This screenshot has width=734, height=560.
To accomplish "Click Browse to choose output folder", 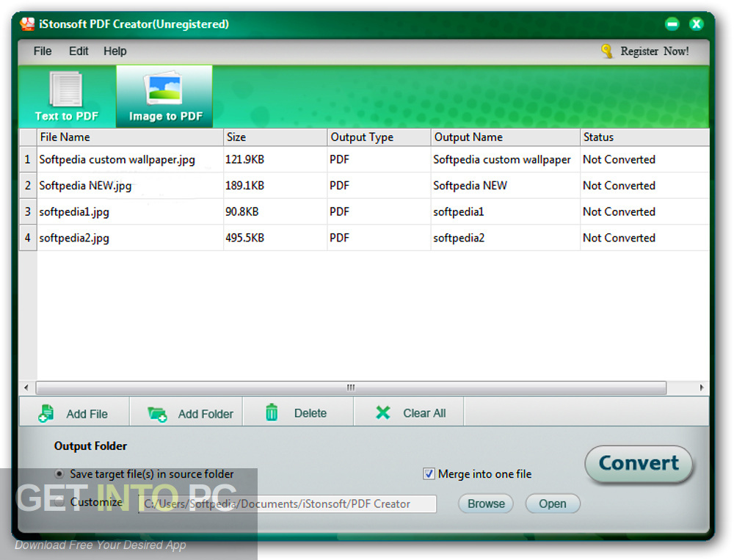I will pos(486,503).
